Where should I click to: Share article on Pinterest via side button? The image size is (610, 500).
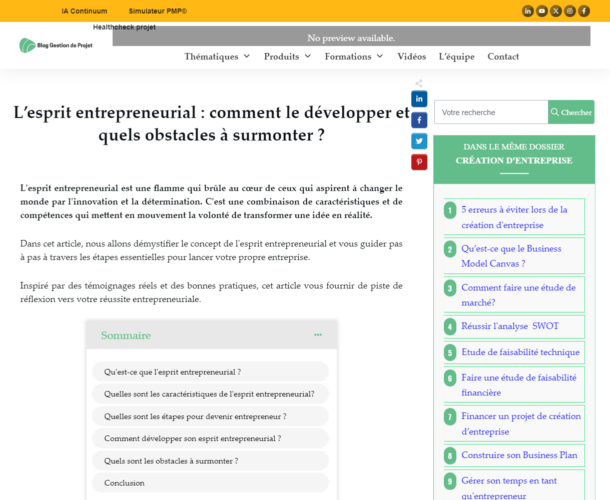(x=419, y=162)
